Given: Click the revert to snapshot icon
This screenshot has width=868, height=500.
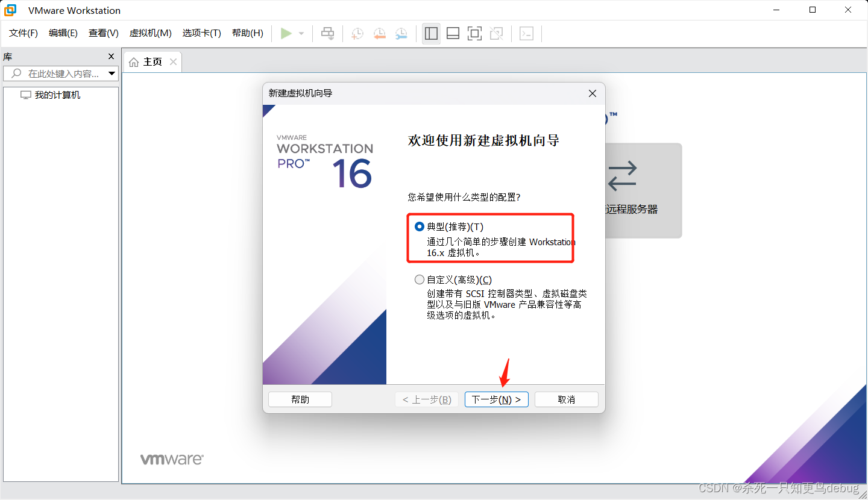Looking at the screenshot, I should tap(379, 34).
